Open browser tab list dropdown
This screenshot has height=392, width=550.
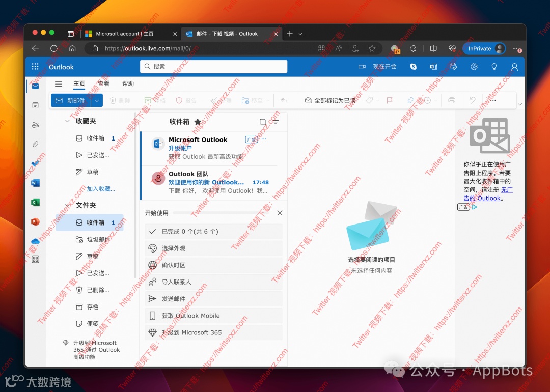coord(300,34)
